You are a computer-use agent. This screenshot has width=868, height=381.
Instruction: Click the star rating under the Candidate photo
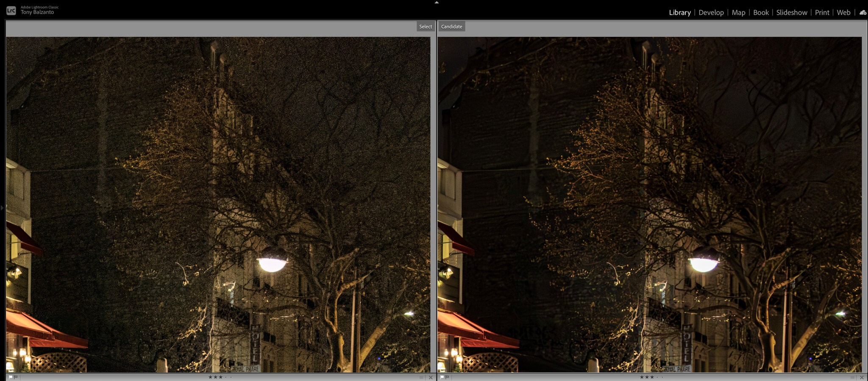tap(647, 377)
